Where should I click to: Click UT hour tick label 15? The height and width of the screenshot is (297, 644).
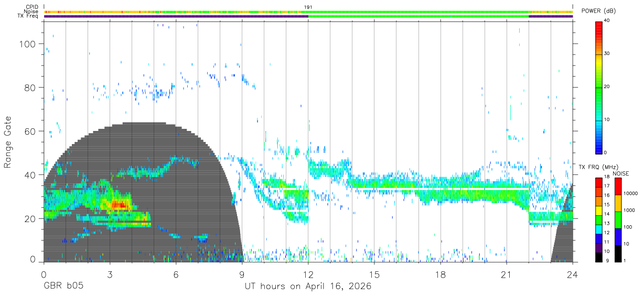tap(374, 274)
